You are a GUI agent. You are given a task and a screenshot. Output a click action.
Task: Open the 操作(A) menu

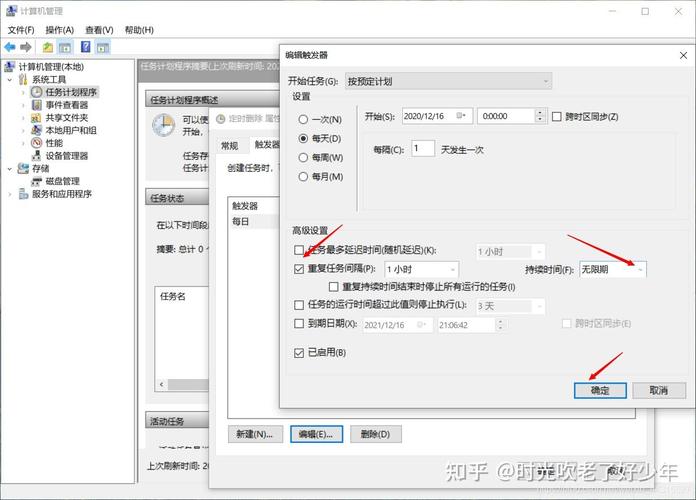(59, 30)
